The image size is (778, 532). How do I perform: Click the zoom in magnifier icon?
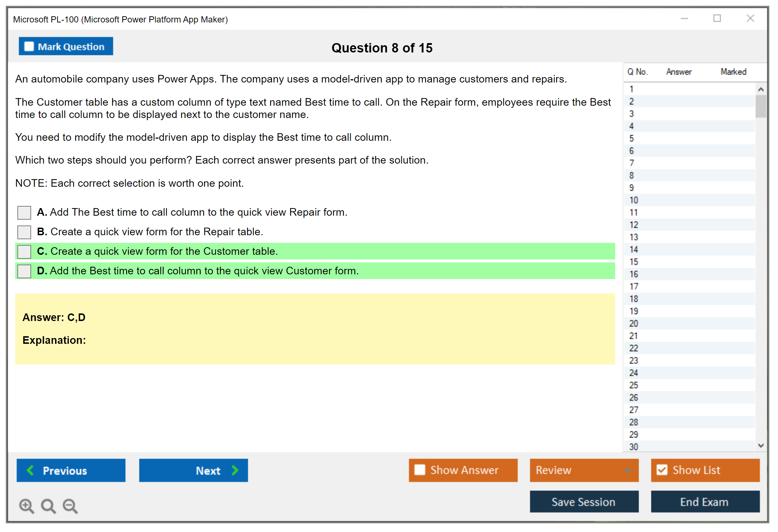[26, 506]
